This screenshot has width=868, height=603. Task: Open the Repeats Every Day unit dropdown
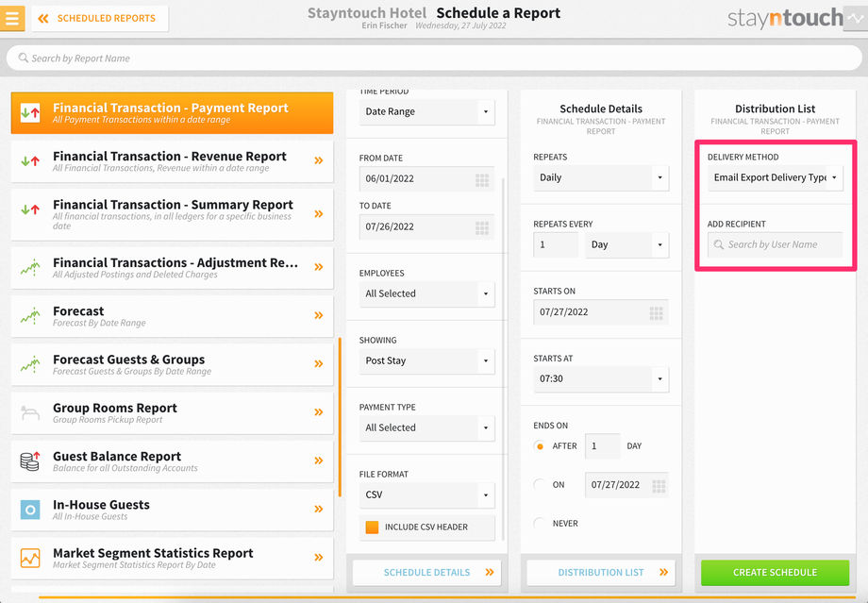click(626, 244)
